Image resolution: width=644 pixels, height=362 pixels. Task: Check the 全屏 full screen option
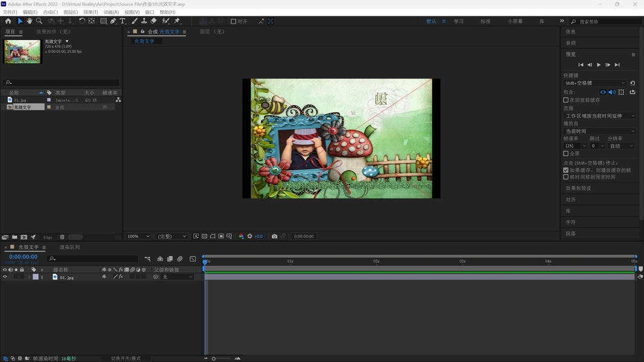pyautogui.click(x=565, y=153)
